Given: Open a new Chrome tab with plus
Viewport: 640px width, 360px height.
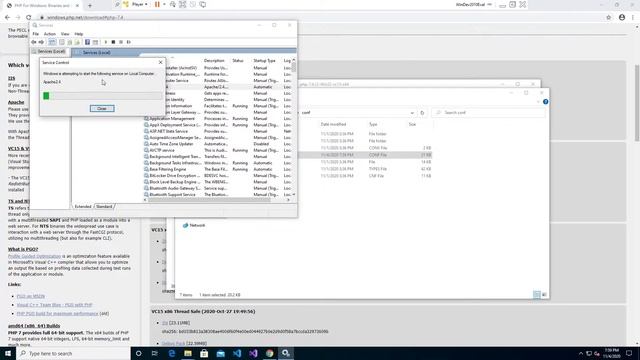Looking at the screenshot, I should 90,6.
